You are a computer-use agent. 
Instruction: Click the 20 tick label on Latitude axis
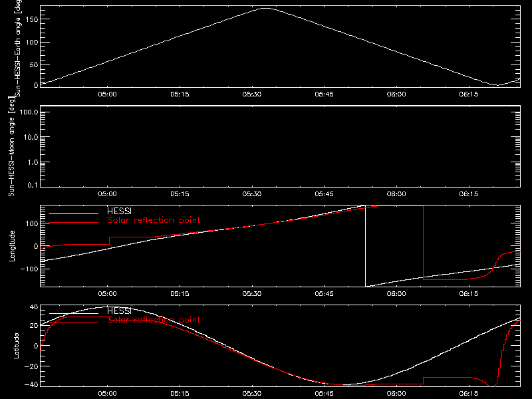tap(34, 326)
